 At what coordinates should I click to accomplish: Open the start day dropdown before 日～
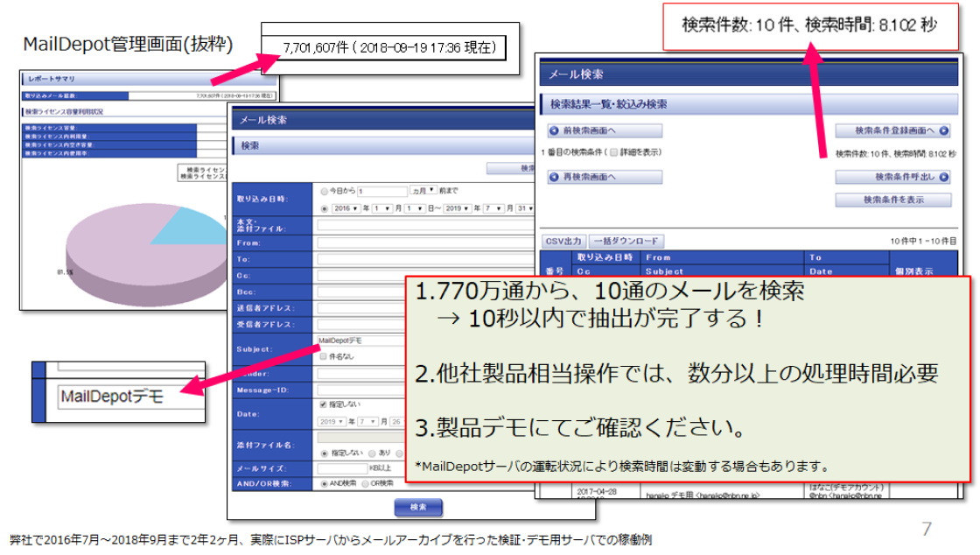pyautogui.click(x=415, y=208)
